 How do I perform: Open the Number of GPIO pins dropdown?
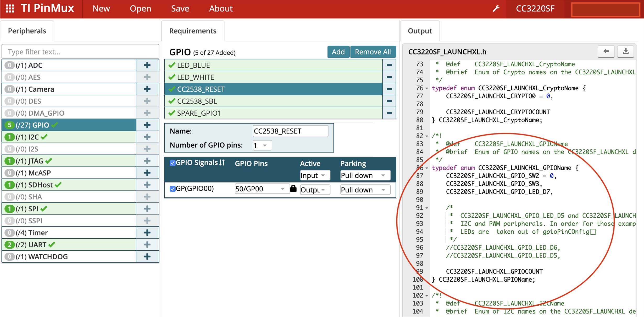tap(262, 145)
